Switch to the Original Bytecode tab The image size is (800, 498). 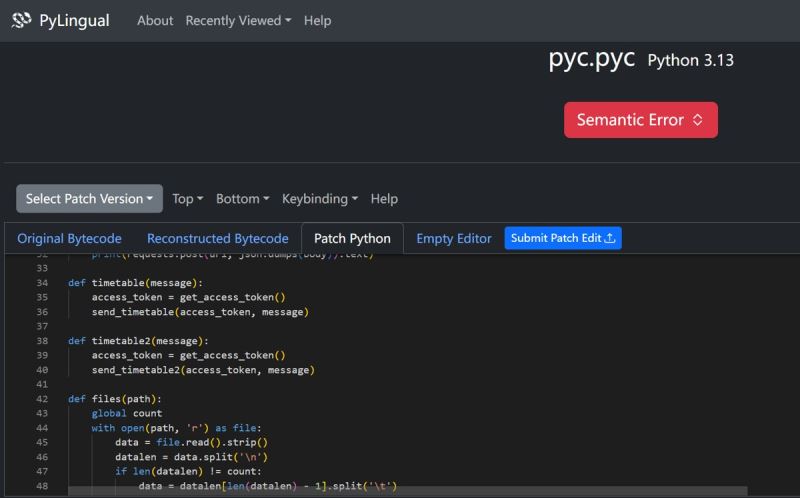click(69, 238)
